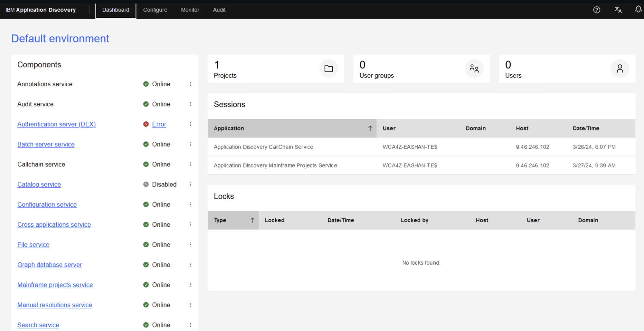Click the Annotations service label

click(x=45, y=84)
